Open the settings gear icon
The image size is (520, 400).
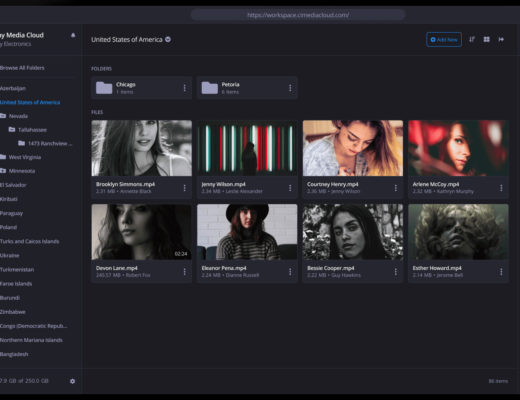72,381
